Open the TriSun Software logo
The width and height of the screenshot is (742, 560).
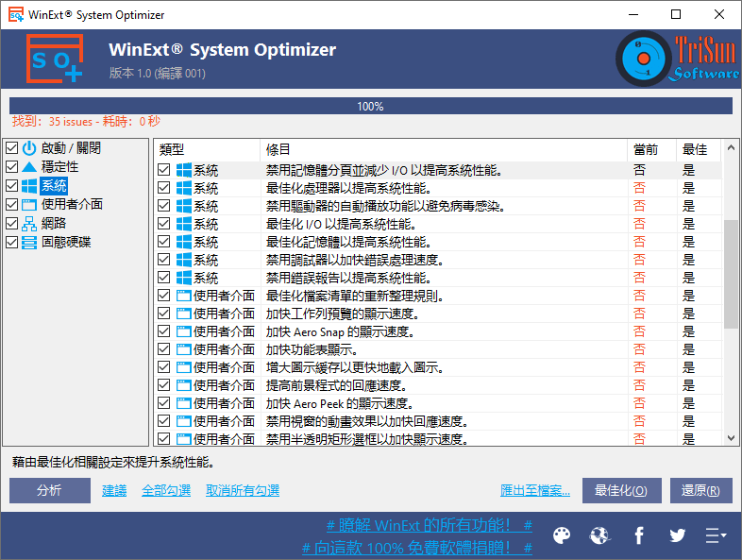coord(678,59)
